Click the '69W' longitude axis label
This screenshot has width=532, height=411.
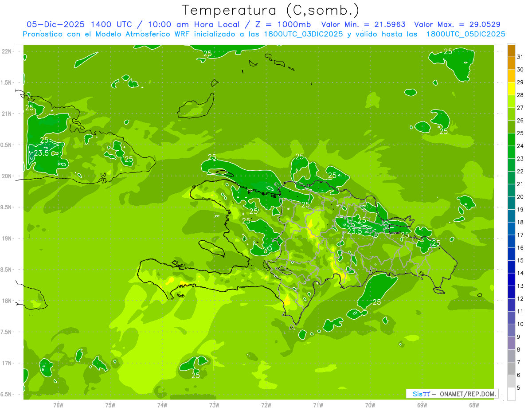(x=422, y=405)
